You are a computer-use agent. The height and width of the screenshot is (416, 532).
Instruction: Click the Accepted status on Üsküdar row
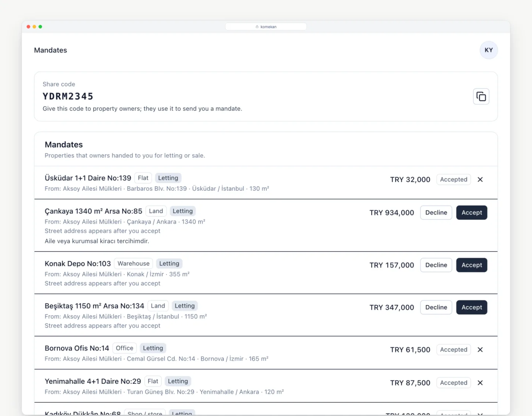point(454,179)
